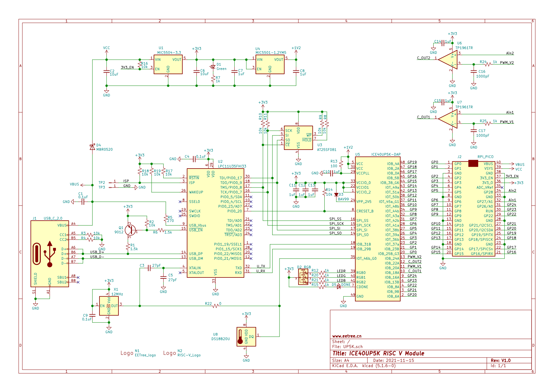
Task: Click the DS18B20U thermometer symbol U8
Action: point(246,337)
